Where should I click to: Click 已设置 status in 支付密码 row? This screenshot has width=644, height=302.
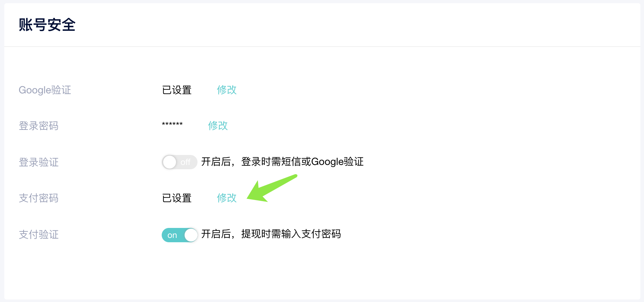[177, 198]
